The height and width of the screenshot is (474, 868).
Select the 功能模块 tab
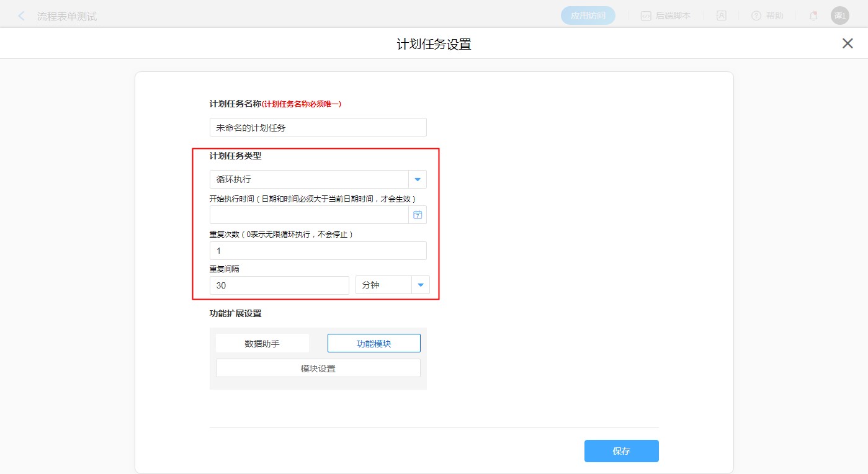coord(374,343)
